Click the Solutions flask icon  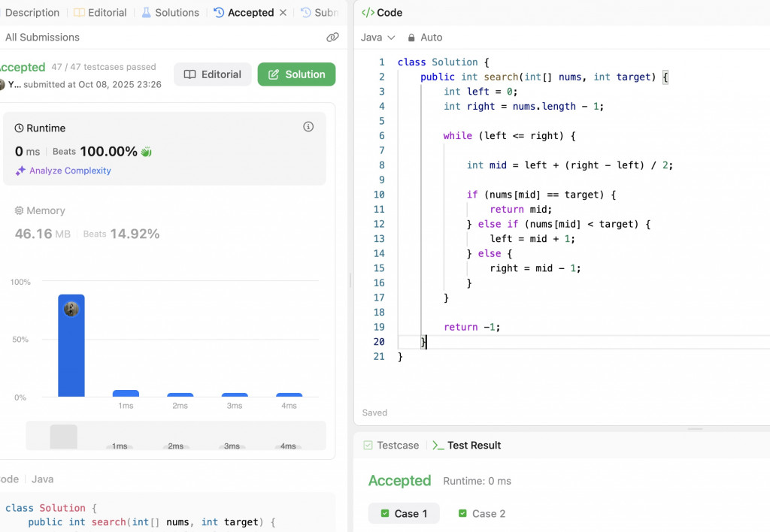(x=147, y=12)
